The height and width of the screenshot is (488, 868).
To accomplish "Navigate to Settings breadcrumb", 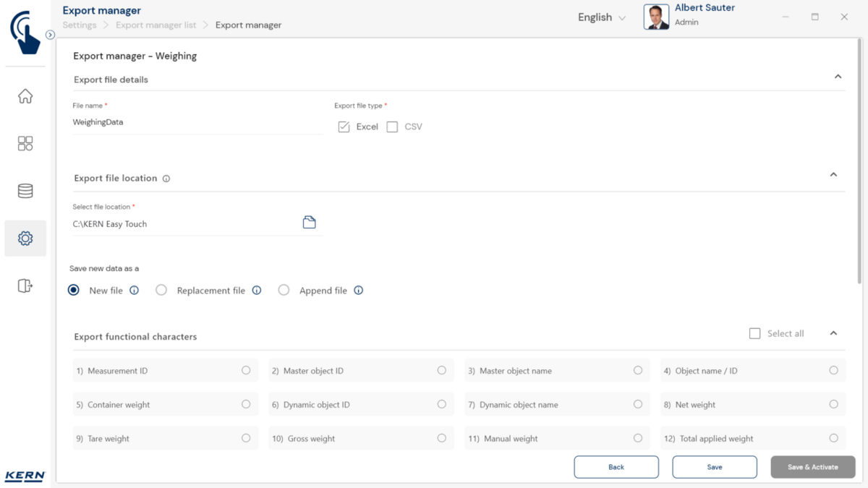I will 80,25.
